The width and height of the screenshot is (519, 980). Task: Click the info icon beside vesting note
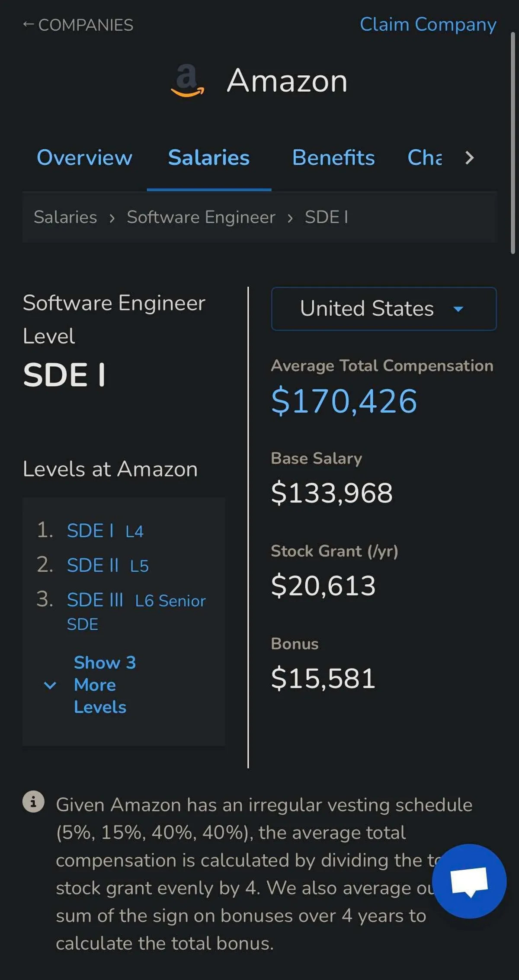[33, 801]
